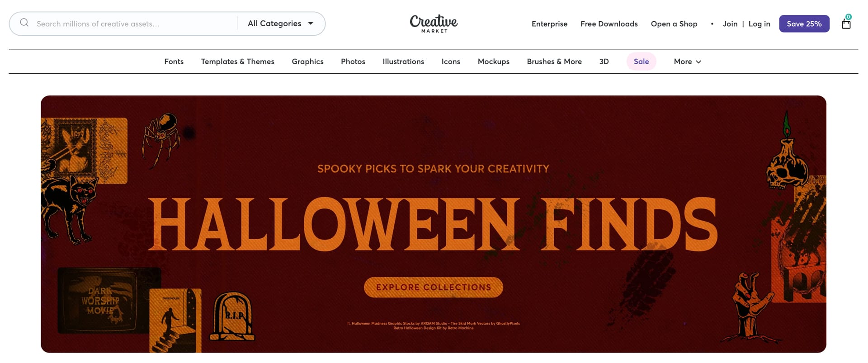Click the Save 25% button
This screenshot has height=363, width=868.
tap(804, 24)
